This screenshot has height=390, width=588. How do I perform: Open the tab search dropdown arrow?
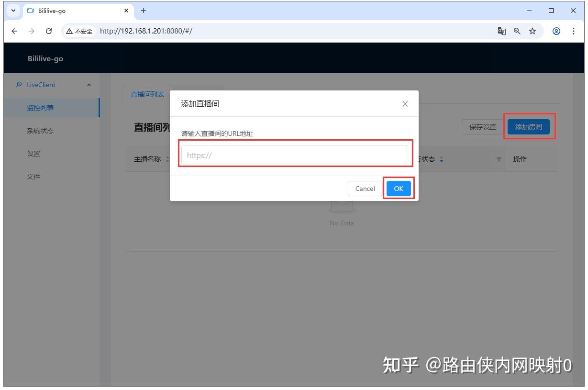point(13,11)
